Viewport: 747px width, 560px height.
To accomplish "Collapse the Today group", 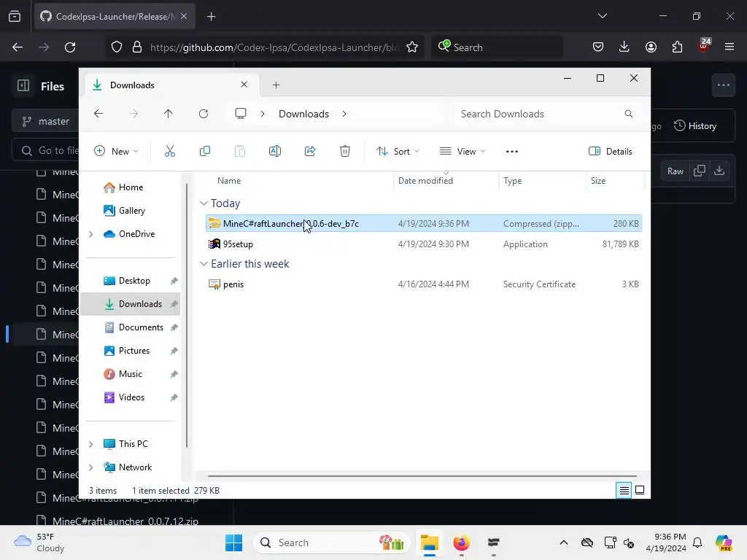I will (x=204, y=203).
